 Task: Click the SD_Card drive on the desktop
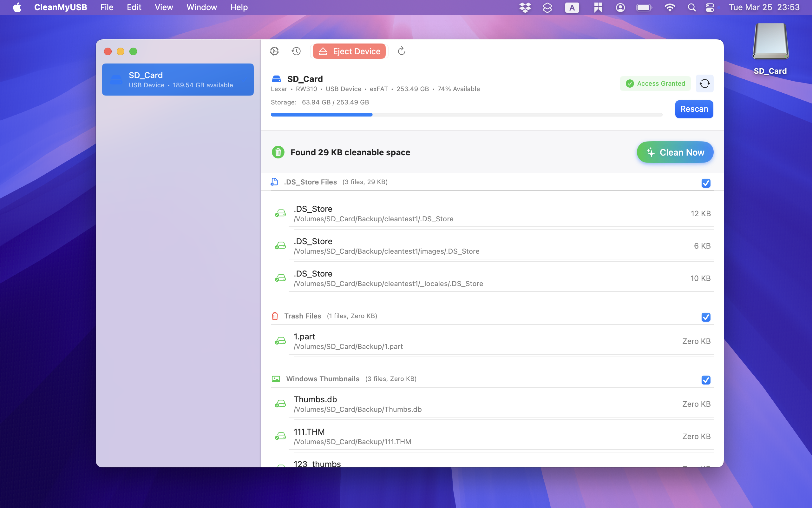click(x=770, y=49)
